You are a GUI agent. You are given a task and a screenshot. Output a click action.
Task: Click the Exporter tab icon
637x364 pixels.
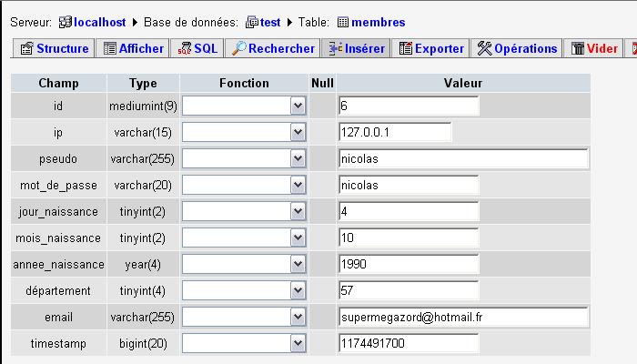pos(406,48)
